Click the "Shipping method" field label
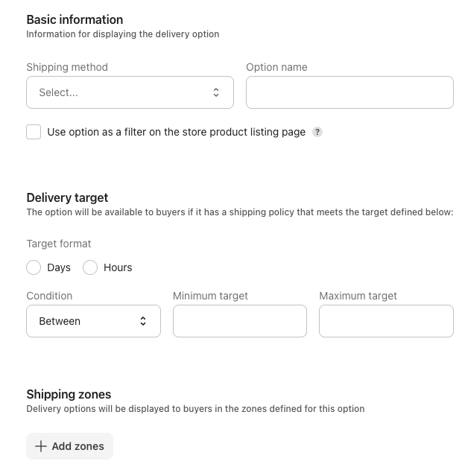 [67, 67]
